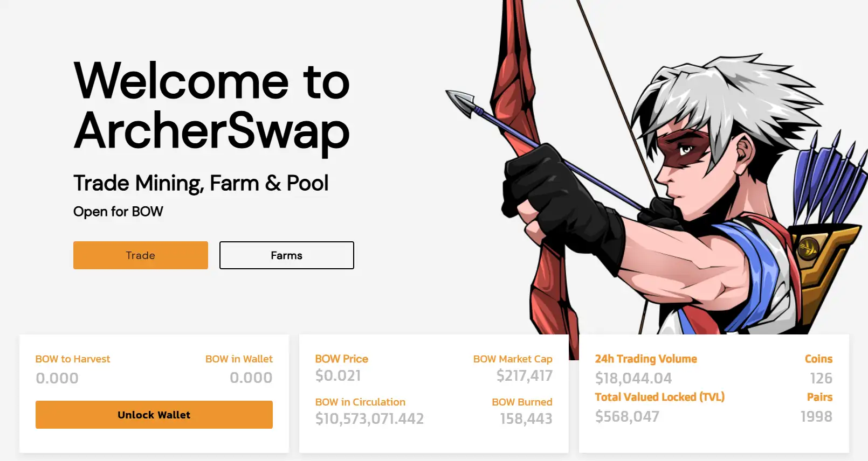Click the Trade Mining, Farm & Pool subtitle
868x461 pixels.
(x=201, y=184)
